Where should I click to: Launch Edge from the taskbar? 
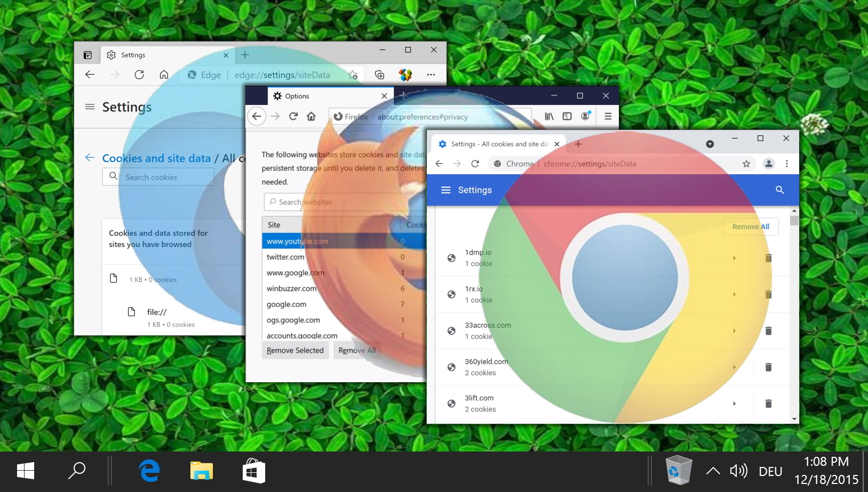(149, 471)
